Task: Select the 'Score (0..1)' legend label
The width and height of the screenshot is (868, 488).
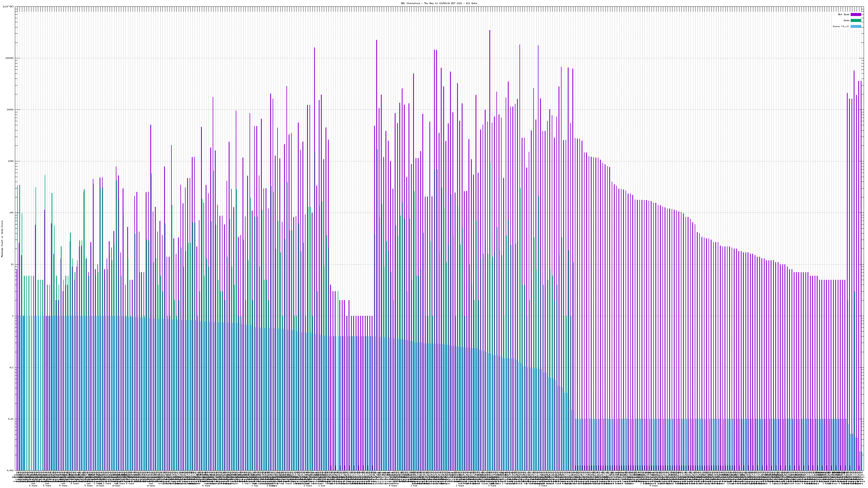Action: (841, 26)
